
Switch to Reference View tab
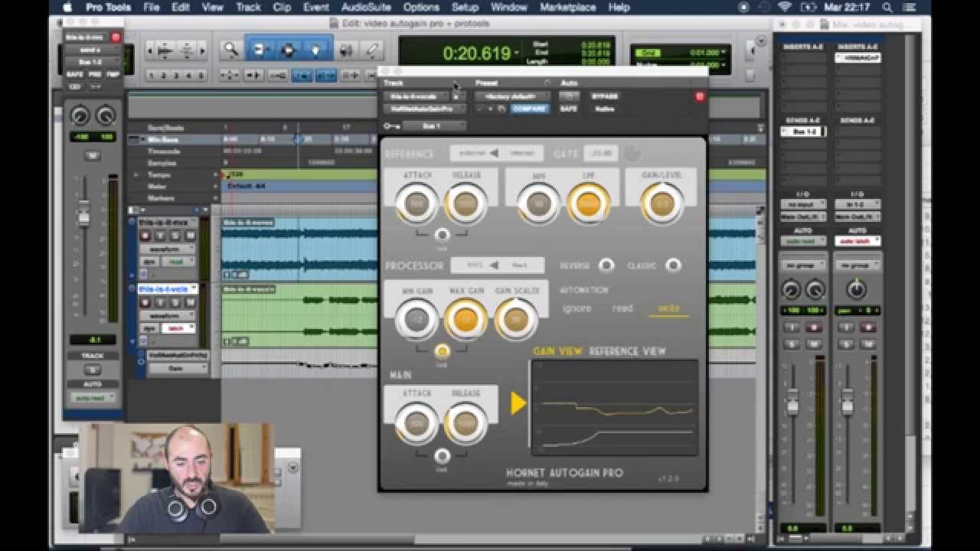pyautogui.click(x=627, y=351)
